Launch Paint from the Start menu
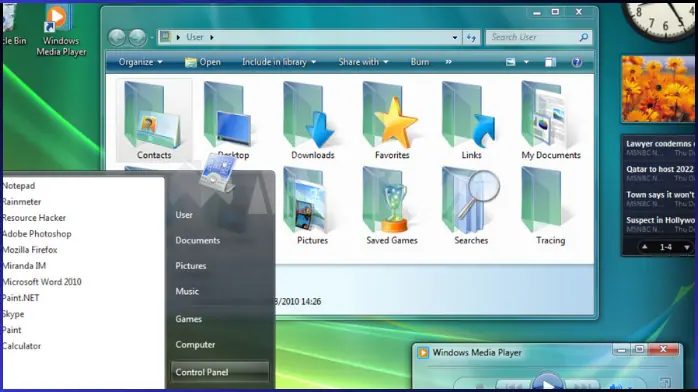Screen dimensions: 698x392 point(12,330)
